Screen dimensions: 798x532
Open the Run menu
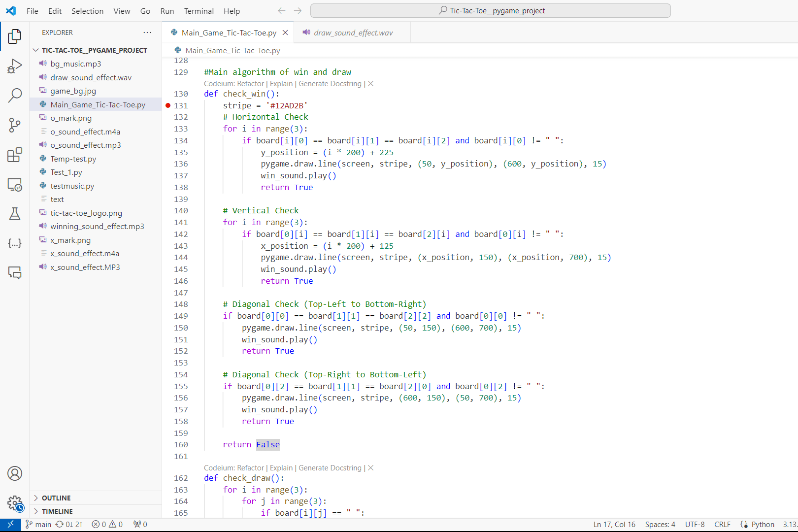[166, 11]
